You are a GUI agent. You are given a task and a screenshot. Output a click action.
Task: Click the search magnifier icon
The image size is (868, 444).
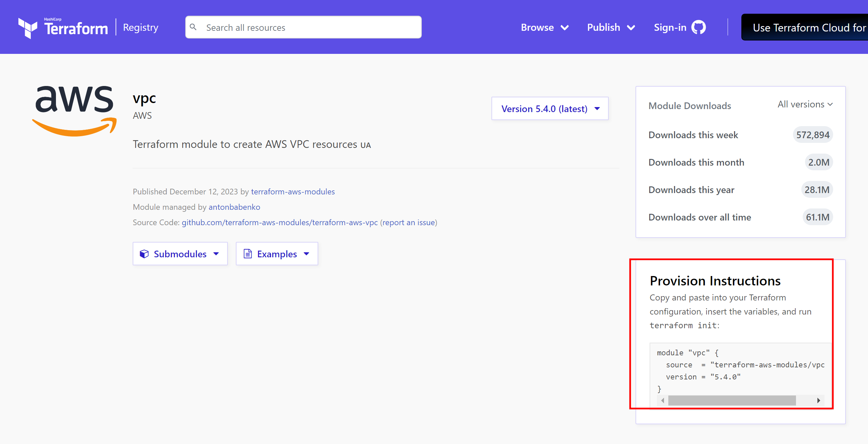[x=193, y=27]
